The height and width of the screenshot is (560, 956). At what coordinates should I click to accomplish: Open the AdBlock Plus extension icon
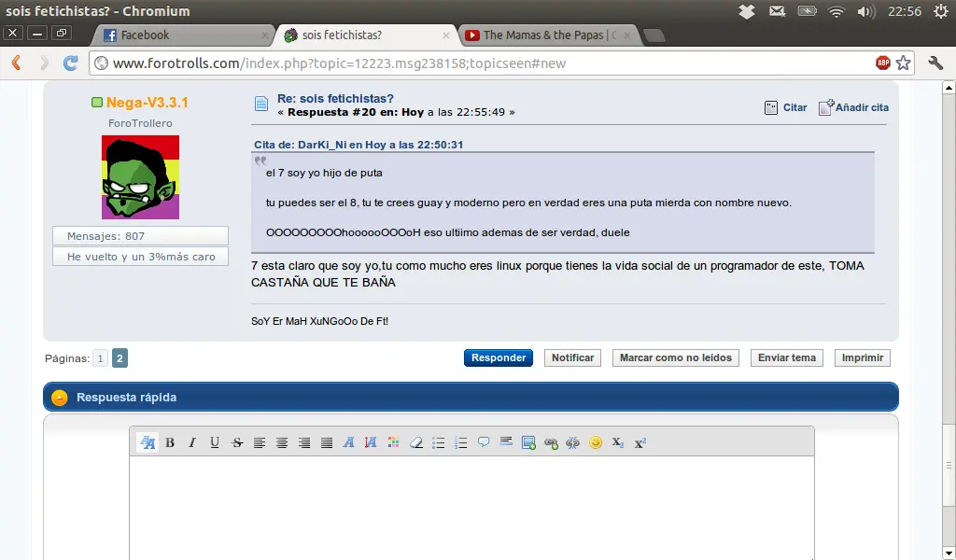(x=883, y=63)
